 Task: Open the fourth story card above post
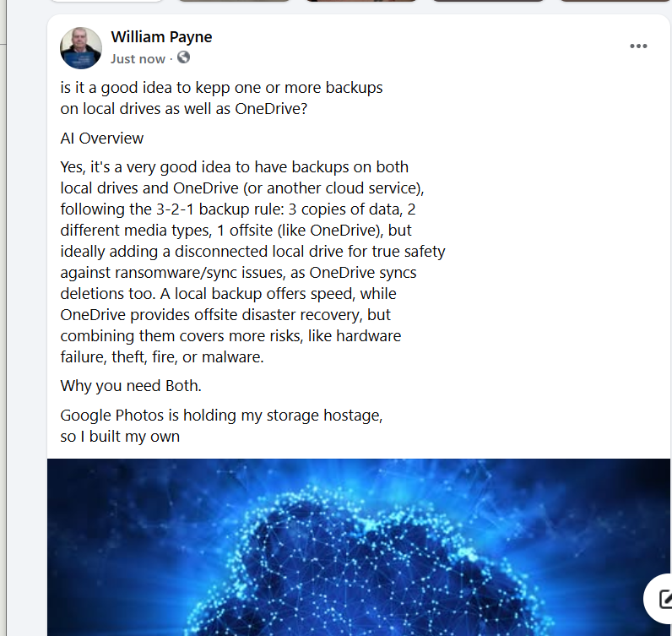[x=488, y=1]
